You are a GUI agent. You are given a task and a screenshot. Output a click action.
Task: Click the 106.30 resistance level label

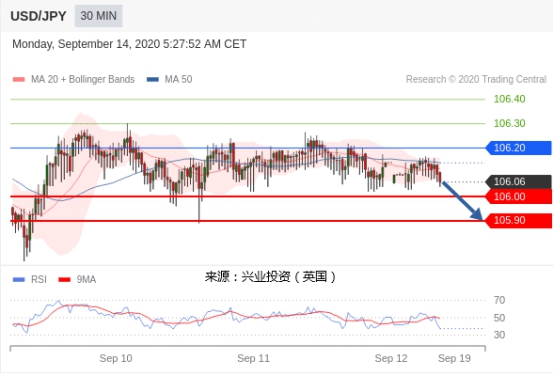point(509,123)
